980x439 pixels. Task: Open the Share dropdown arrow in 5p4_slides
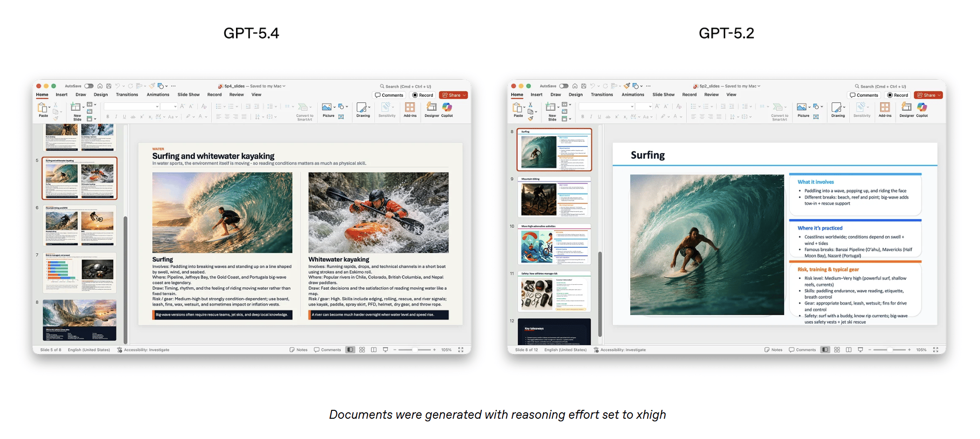tap(465, 95)
